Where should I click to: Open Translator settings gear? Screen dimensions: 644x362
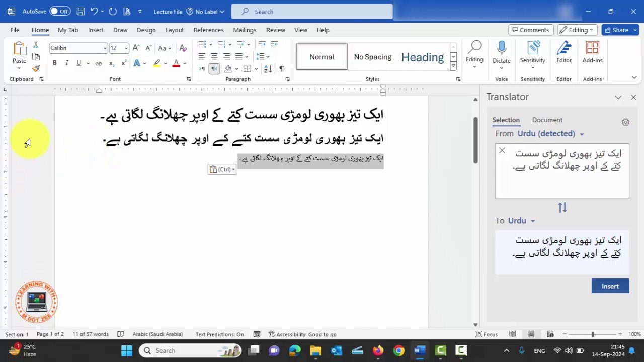point(625,122)
